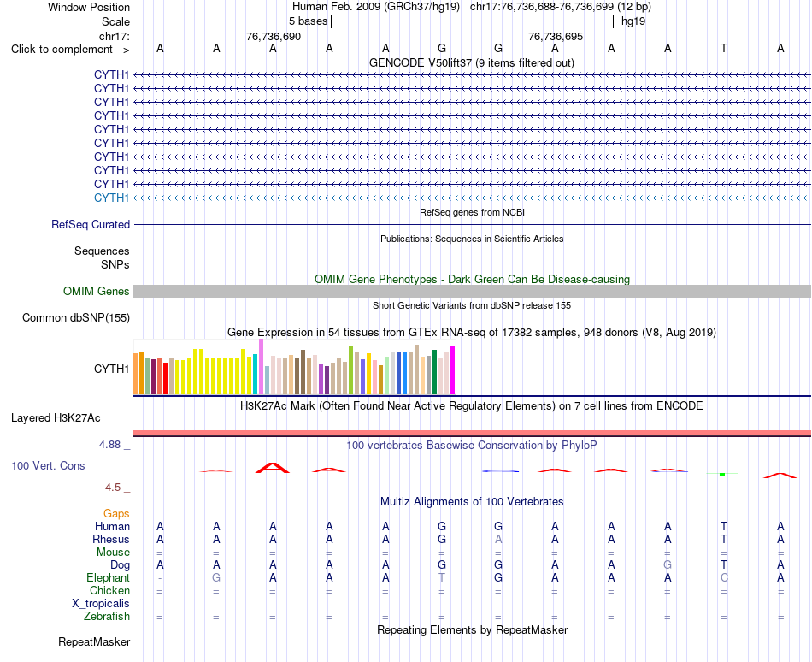Open the OMIM Gene Phenotypes track title
812x662 pixels.
coord(472,279)
